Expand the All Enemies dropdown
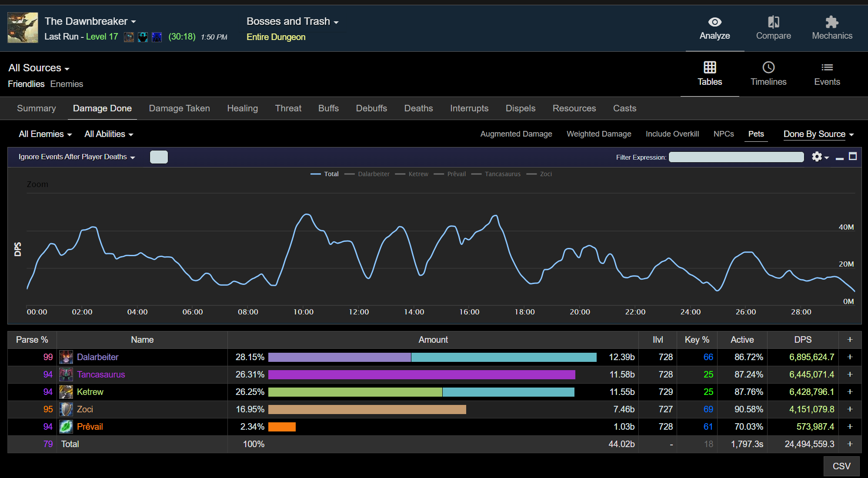This screenshot has height=478, width=868. [45, 134]
